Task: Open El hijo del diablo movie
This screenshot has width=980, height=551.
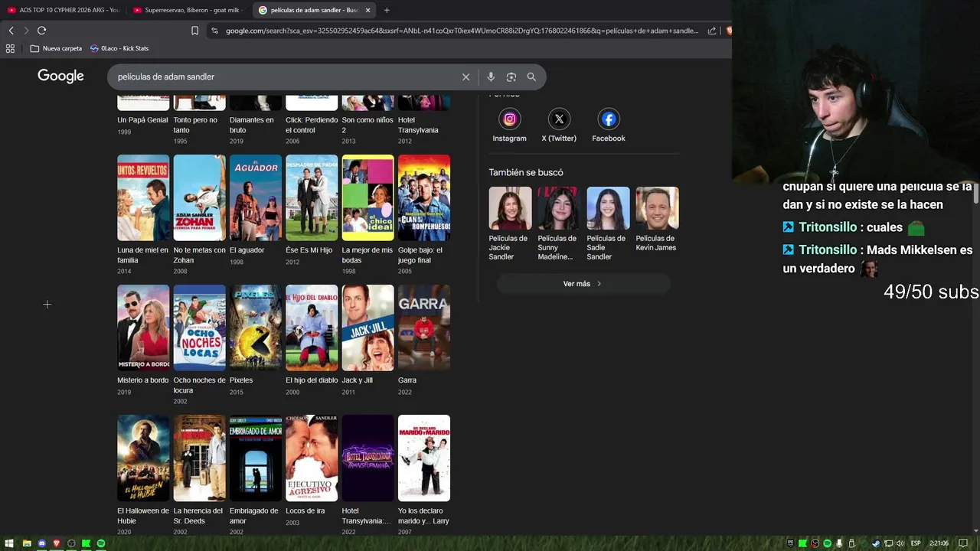Action: coord(312,340)
